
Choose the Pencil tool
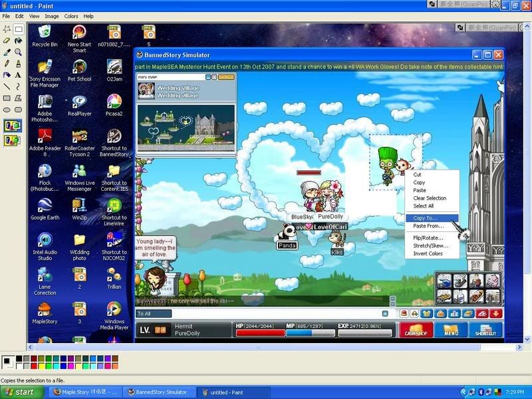tap(7, 63)
